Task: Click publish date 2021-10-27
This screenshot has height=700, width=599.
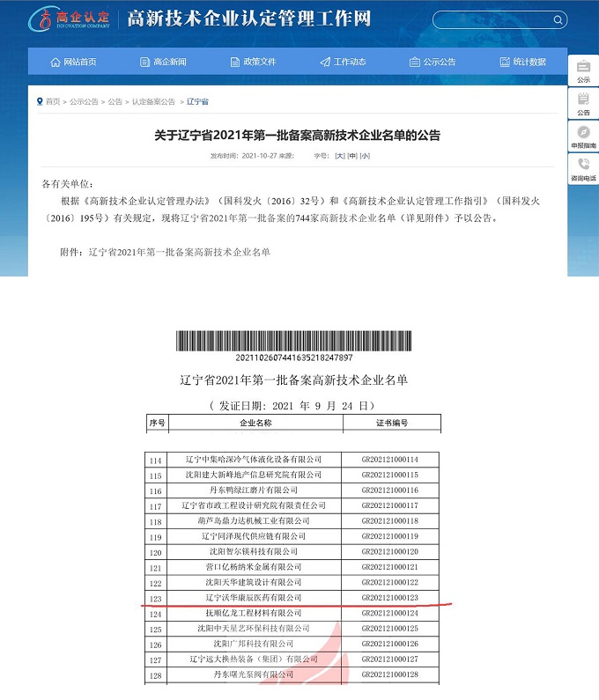Action: coord(260,156)
